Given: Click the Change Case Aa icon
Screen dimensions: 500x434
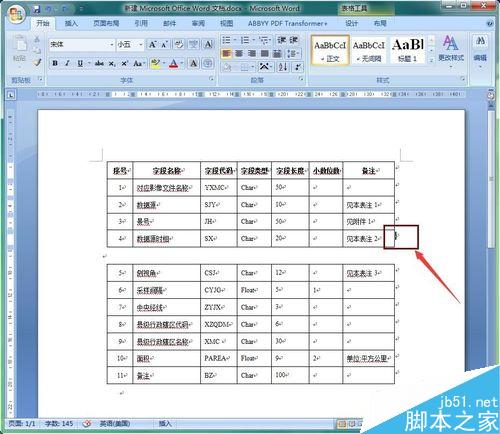Looking at the screenshot, I should pos(138,63).
